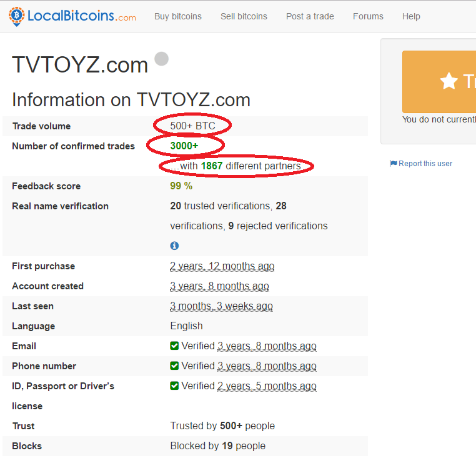Open the Buy bitcoins menu item

pyautogui.click(x=178, y=16)
